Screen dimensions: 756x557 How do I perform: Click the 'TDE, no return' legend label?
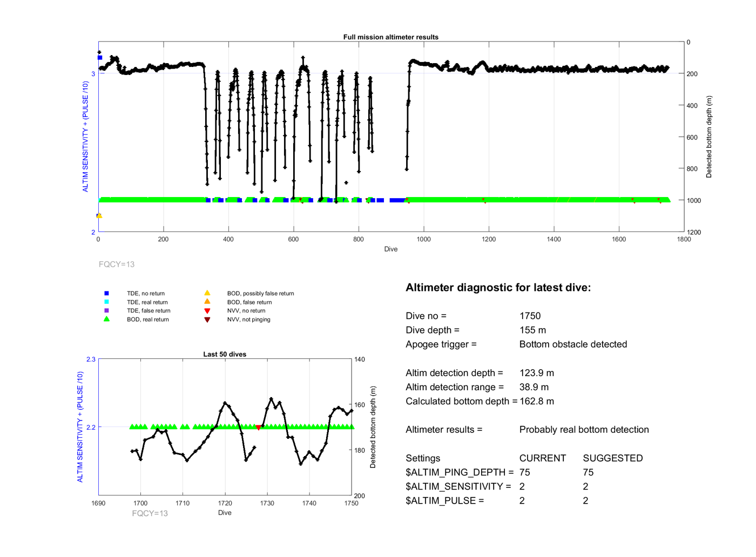[x=146, y=294]
